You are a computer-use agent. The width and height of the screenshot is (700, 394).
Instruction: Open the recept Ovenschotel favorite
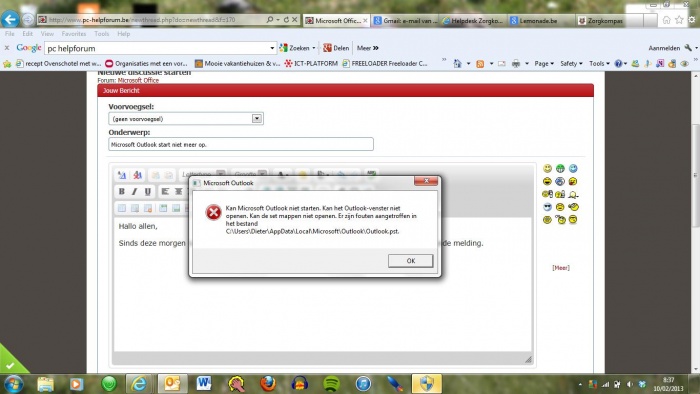[x=58, y=64]
